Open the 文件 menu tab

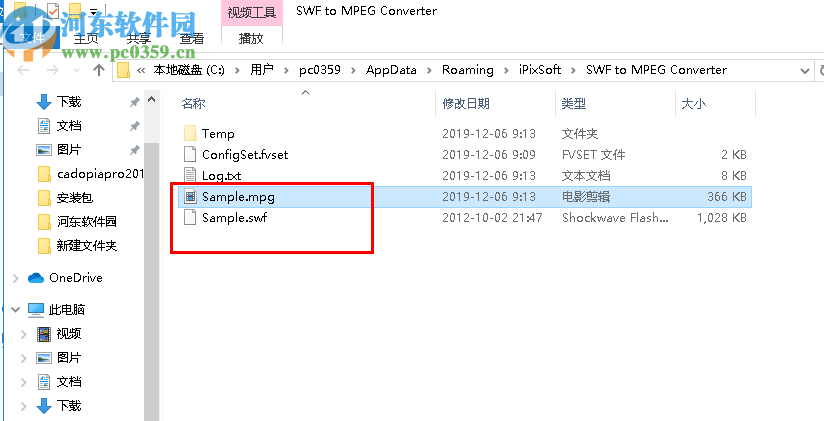point(32,38)
